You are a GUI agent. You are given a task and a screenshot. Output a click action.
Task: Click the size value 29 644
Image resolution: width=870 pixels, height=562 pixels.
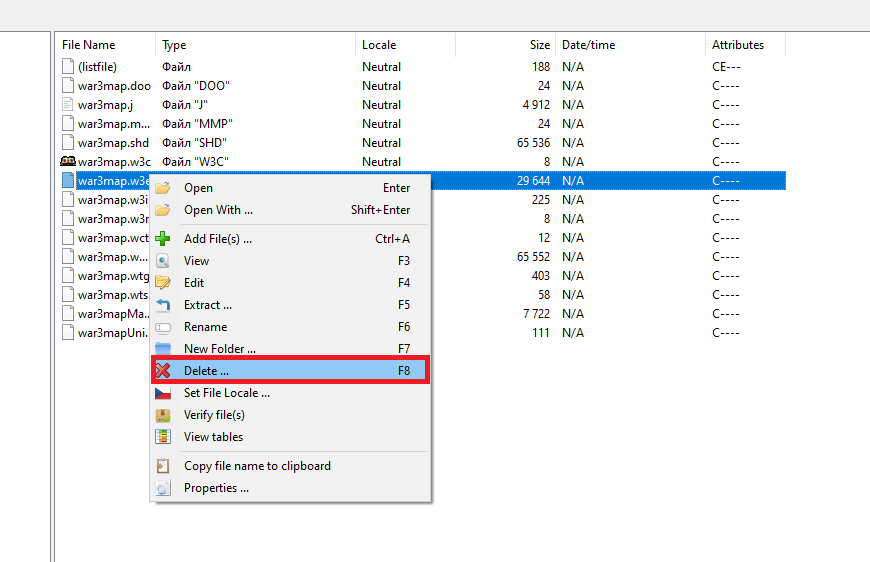[533, 181]
